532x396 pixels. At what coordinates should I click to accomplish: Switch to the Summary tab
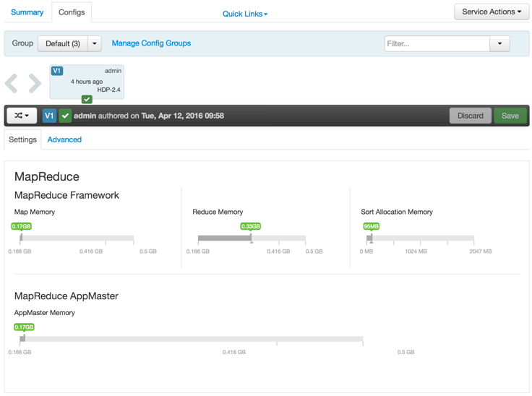[x=27, y=12]
